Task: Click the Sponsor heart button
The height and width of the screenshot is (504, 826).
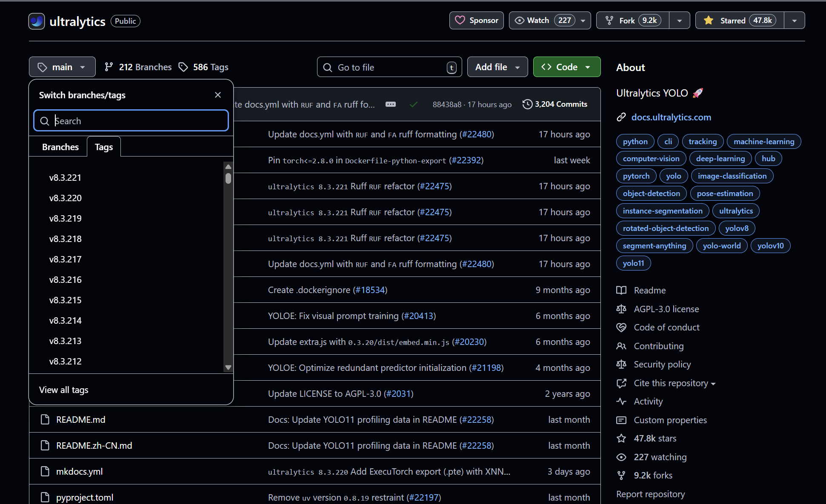Action: (476, 20)
